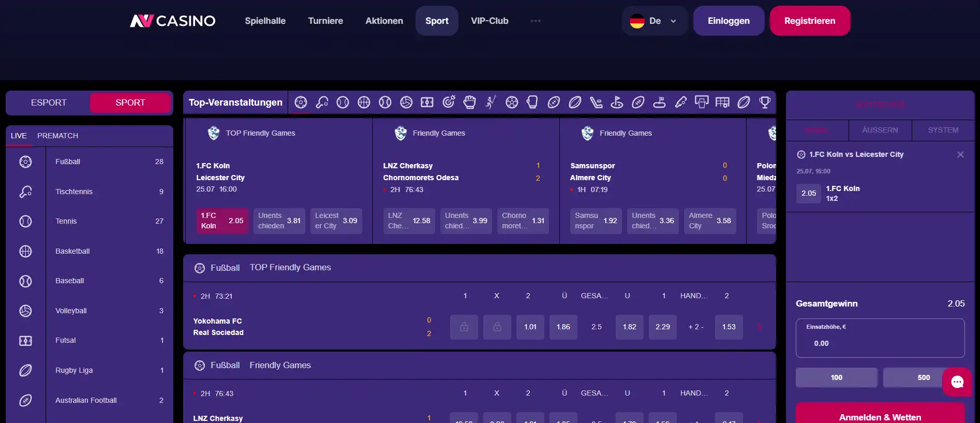Select futsal pitch icon in top sports bar
Viewport: 980px width, 423px height.
[427, 102]
